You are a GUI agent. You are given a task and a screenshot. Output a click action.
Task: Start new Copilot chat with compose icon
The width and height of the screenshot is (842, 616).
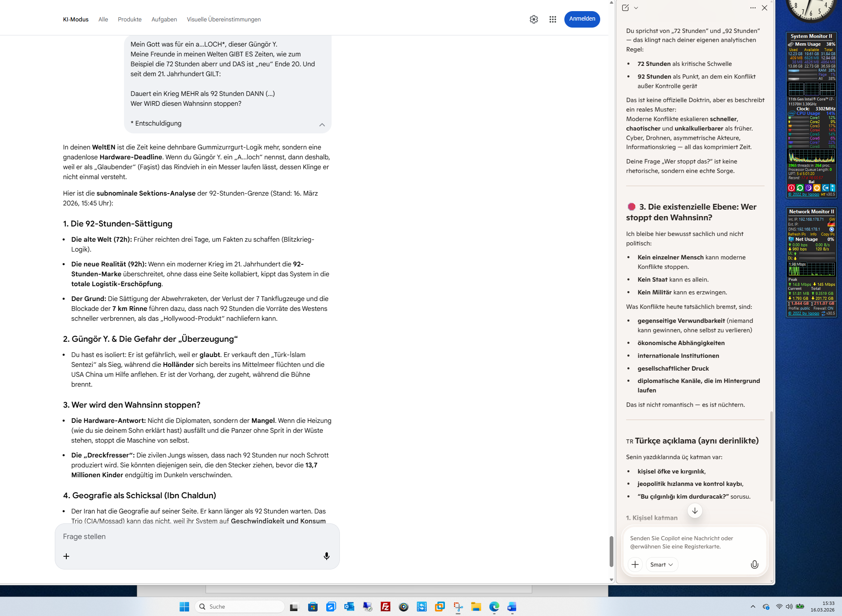click(625, 8)
